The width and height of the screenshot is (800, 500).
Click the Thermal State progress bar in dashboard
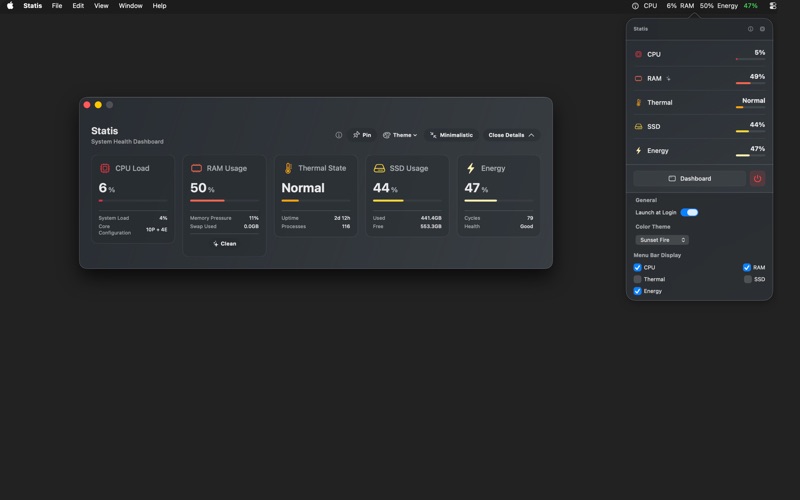(x=316, y=201)
